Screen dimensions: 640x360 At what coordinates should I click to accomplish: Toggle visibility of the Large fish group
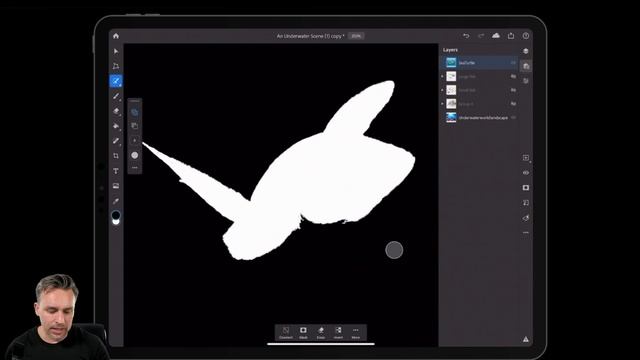coord(513,76)
